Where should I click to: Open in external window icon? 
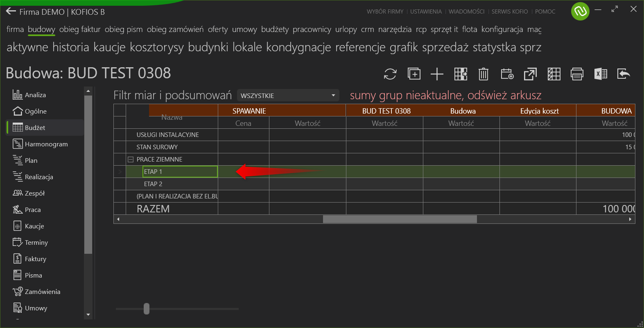pyautogui.click(x=530, y=74)
